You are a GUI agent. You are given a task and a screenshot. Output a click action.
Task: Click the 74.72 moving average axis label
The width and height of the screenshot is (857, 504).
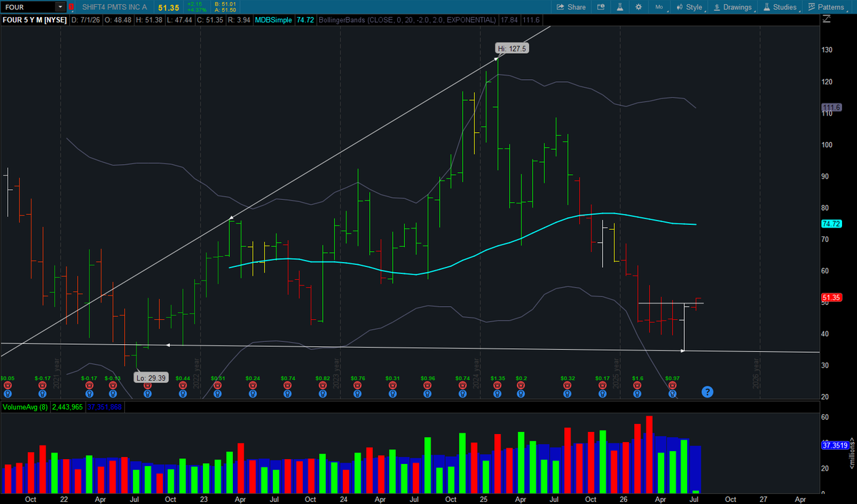832,223
